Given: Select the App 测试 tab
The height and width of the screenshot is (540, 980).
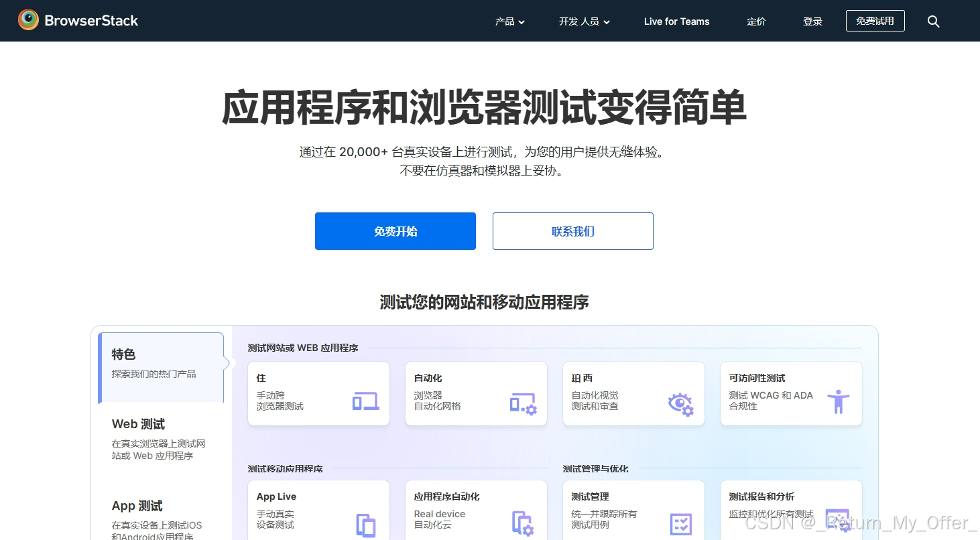Looking at the screenshot, I should coord(162,516).
